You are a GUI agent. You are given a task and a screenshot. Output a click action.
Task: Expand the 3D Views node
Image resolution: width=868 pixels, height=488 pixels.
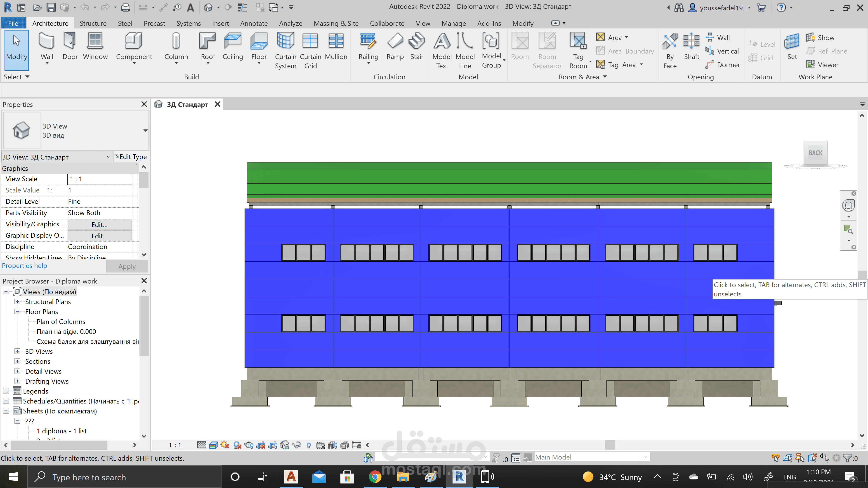click(x=17, y=351)
